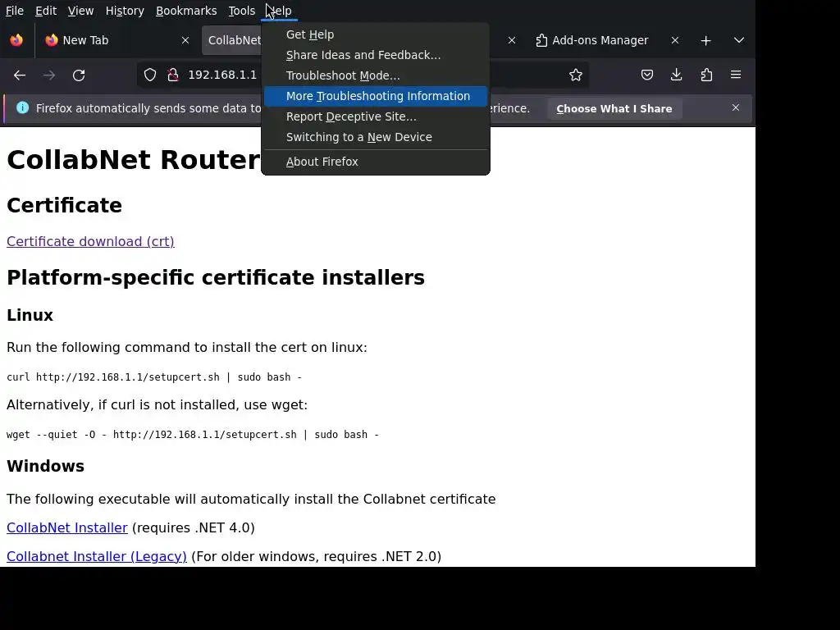
Task: Reload the current page
Action: pos(79,75)
